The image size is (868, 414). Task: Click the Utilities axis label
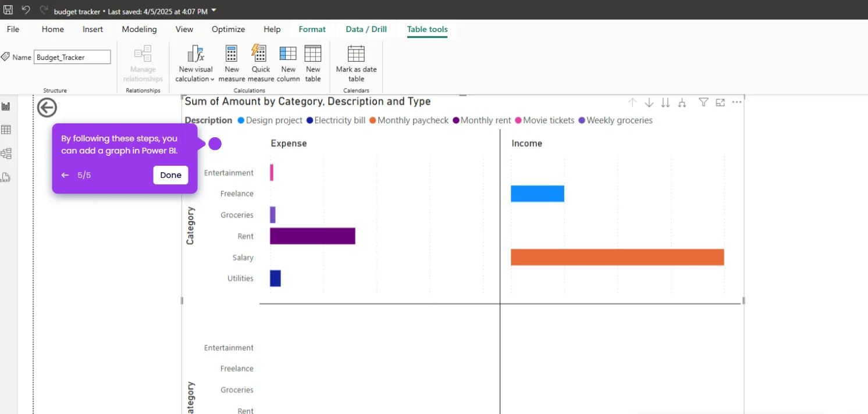240,279
